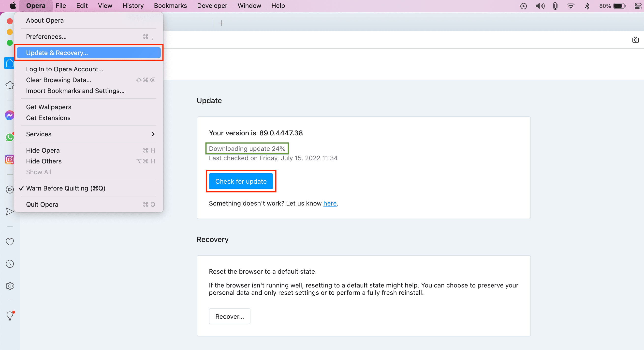The image size is (644, 350).
Task: Open Bookmarks star in sidebar
Action: (10, 85)
